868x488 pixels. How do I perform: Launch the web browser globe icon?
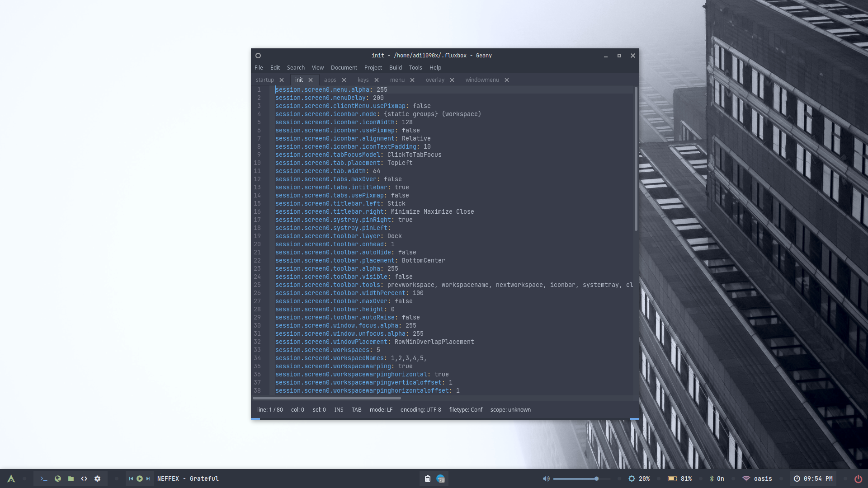(x=57, y=479)
